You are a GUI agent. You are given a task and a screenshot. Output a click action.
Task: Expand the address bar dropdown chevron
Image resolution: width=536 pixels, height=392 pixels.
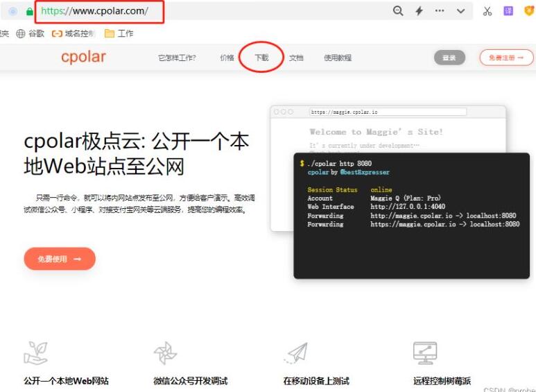click(461, 11)
